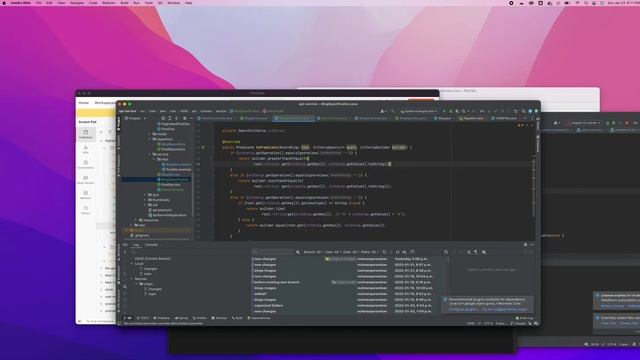The height and width of the screenshot is (360, 640).
Task: Collapse the repository folder in project tree
Action: (150, 139)
